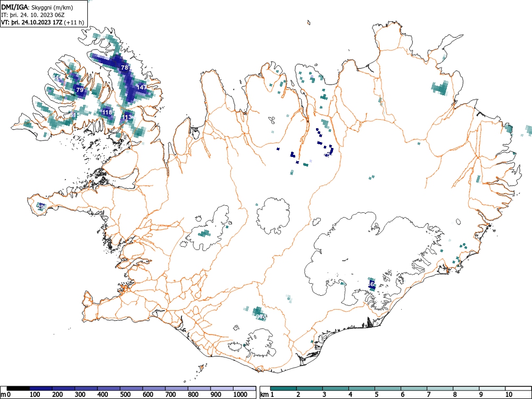Click the 'm' unit label in the legend
The width and height of the screenshot is (532, 399).
pos(3,395)
